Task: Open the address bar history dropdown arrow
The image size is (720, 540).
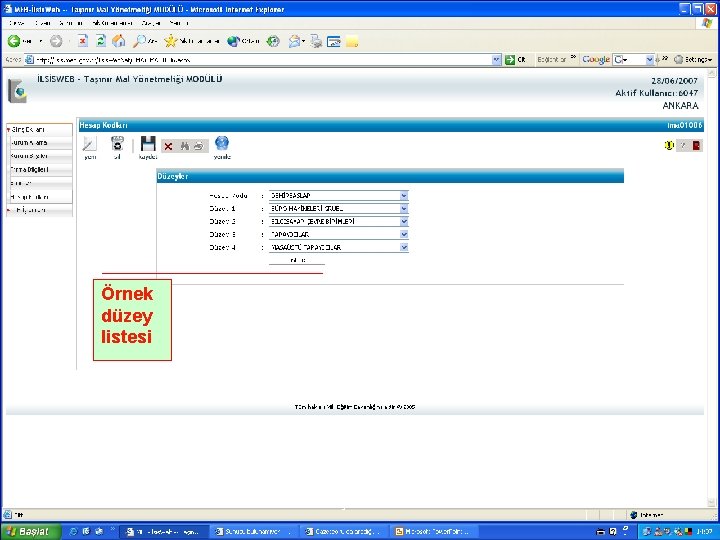Action: [496, 60]
